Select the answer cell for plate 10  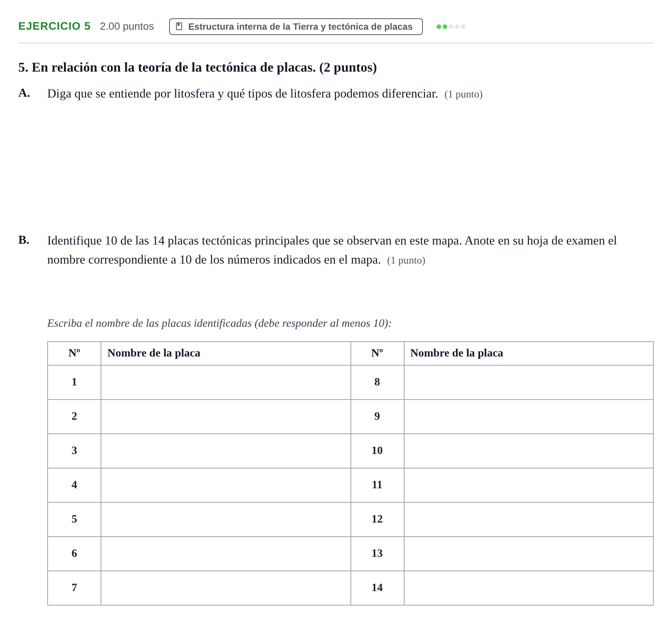529,451
